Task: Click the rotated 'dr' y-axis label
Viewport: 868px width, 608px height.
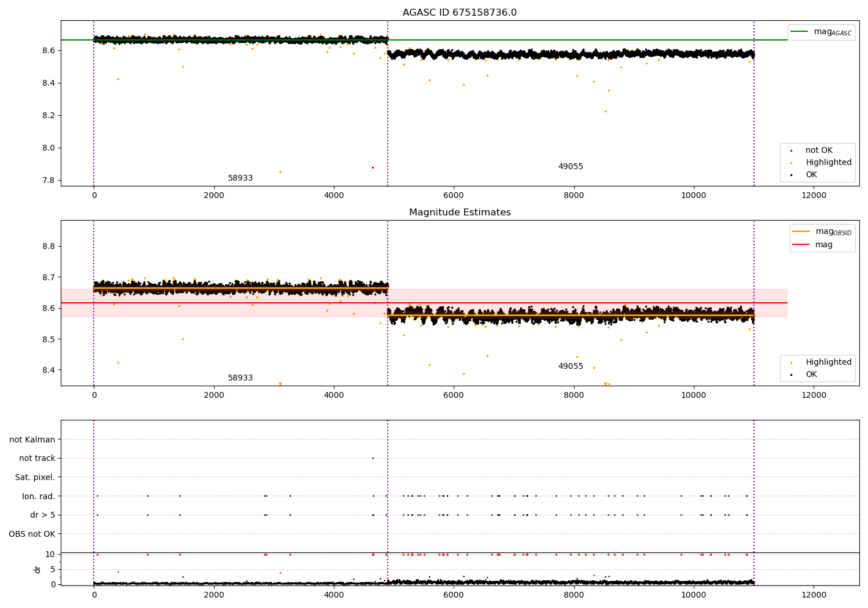Action: click(x=38, y=569)
